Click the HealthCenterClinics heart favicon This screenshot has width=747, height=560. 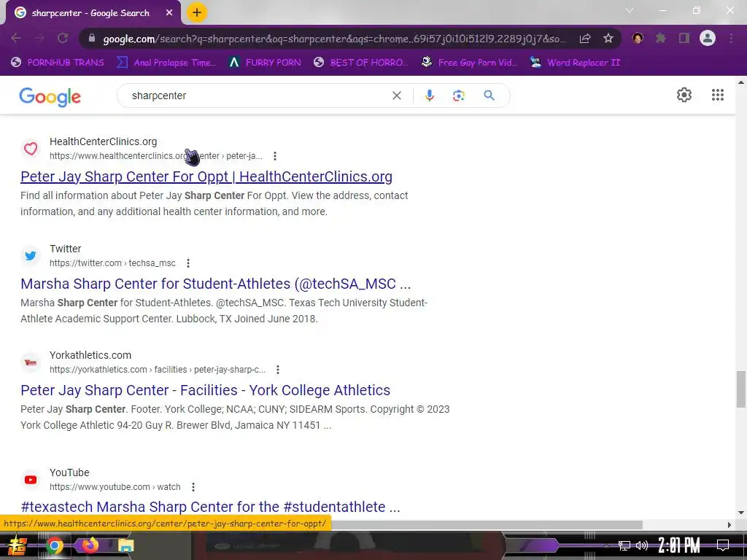[31, 149]
